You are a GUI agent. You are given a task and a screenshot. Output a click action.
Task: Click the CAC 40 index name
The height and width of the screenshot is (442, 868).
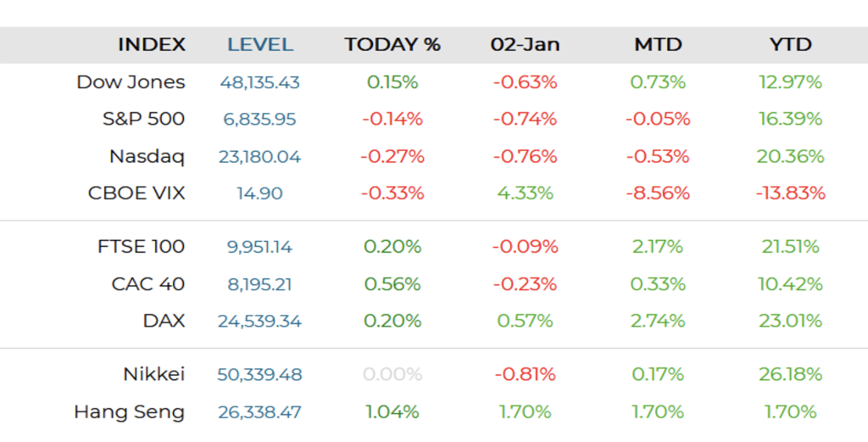pyautogui.click(x=147, y=283)
